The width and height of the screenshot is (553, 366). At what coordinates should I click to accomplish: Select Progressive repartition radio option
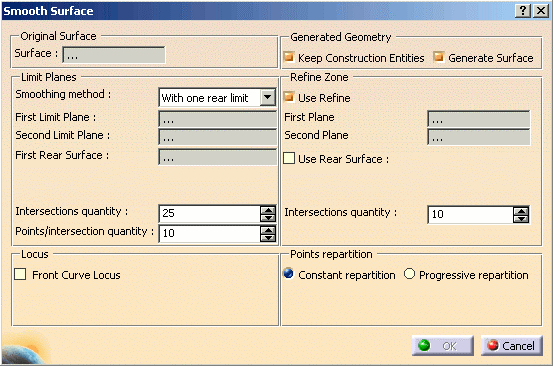click(x=409, y=274)
